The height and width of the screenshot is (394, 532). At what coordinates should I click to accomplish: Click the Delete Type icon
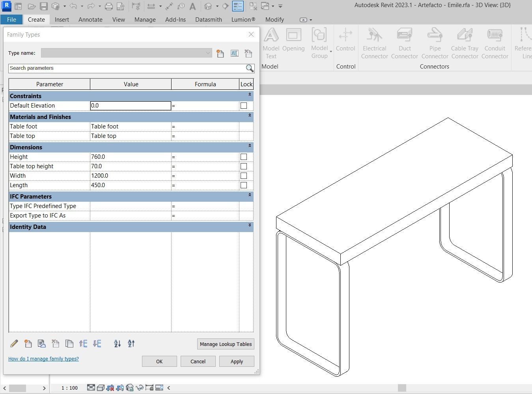pyautogui.click(x=248, y=53)
